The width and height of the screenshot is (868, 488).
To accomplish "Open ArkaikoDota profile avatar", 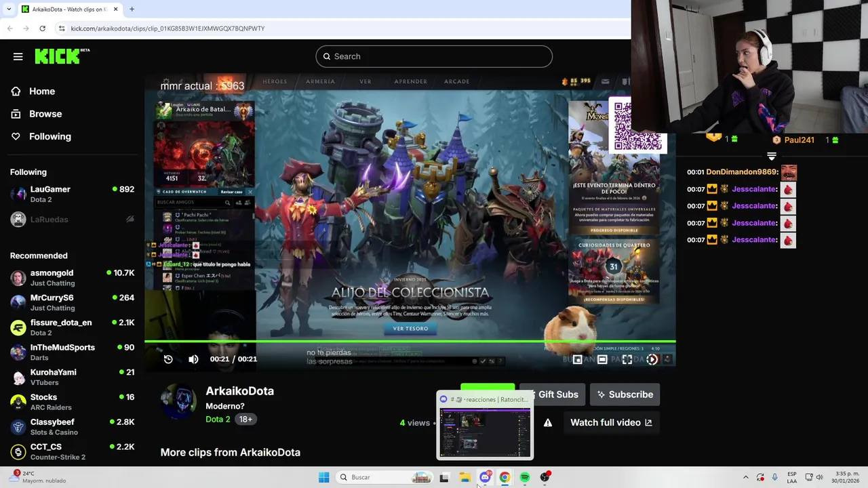I will point(178,401).
